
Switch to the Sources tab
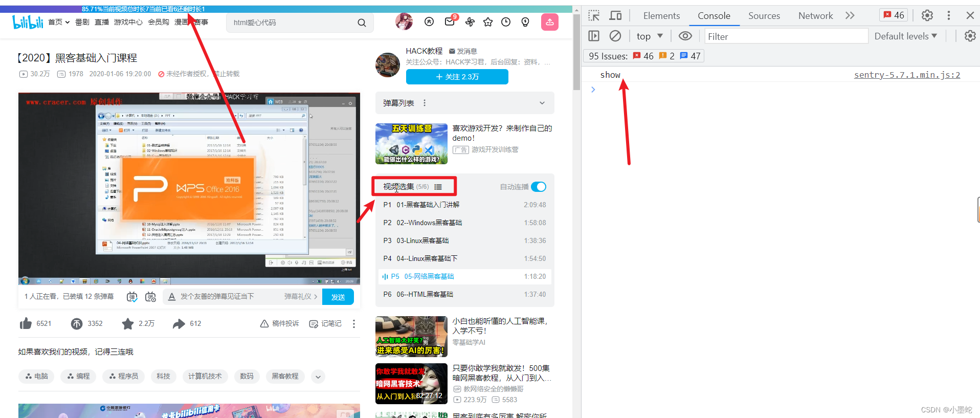pos(764,15)
